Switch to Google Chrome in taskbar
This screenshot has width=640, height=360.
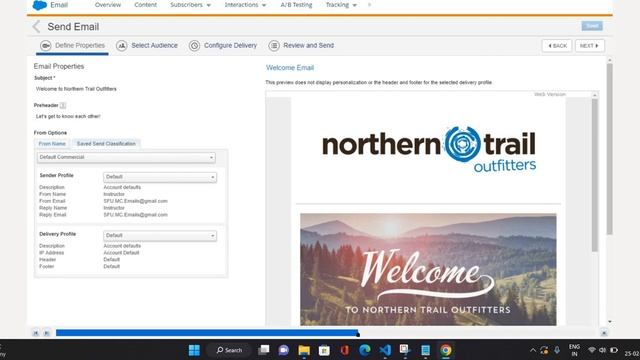pyautogui.click(x=446, y=350)
